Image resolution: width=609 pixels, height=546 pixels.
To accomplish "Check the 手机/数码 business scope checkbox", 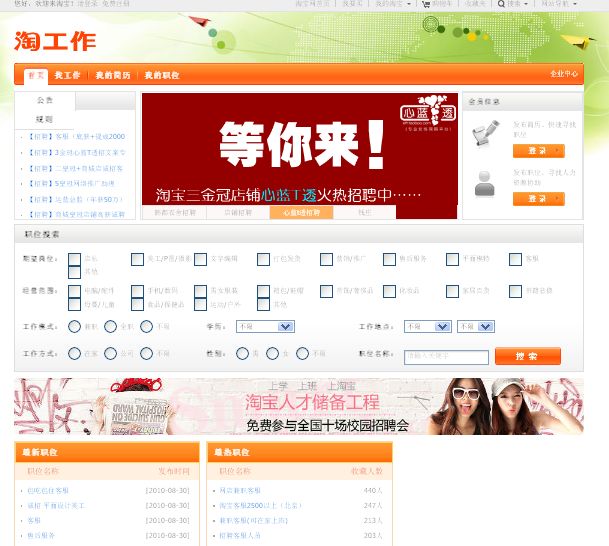I will 137,291.
